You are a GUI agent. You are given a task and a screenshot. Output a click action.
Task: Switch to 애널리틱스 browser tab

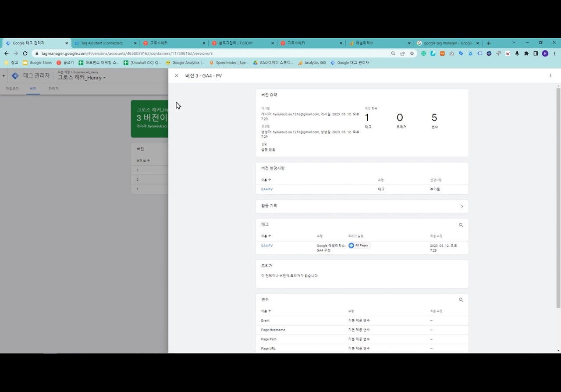380,43
